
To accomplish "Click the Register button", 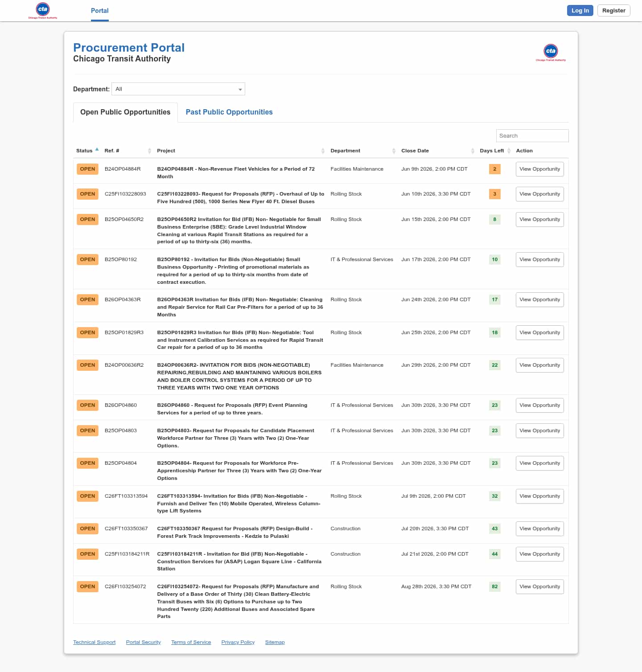I will click(x=614, y=11).
